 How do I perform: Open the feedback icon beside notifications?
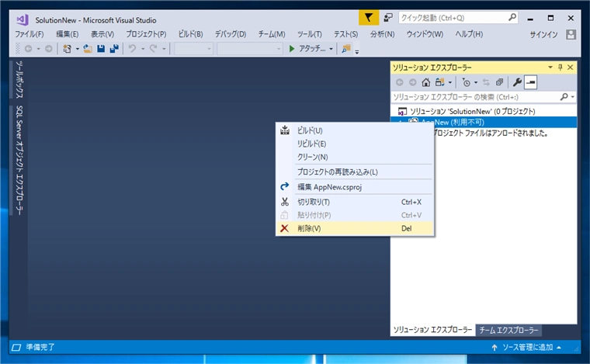[388, 18]
